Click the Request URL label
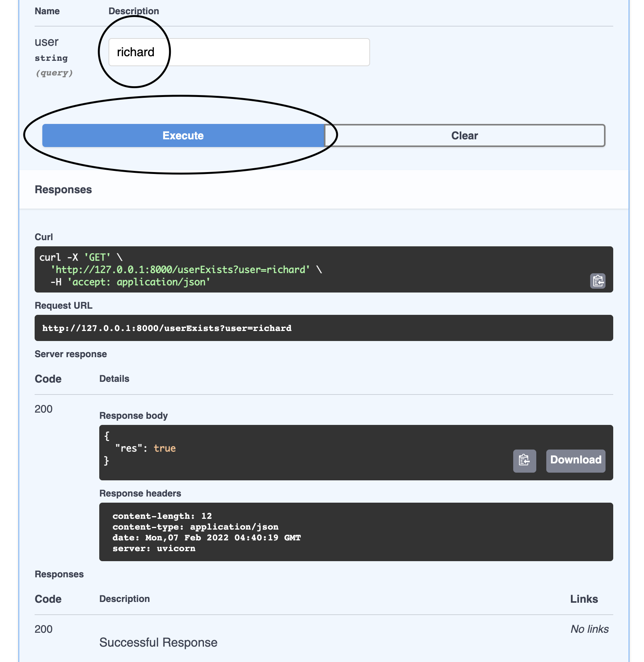 tap(63, 306)
